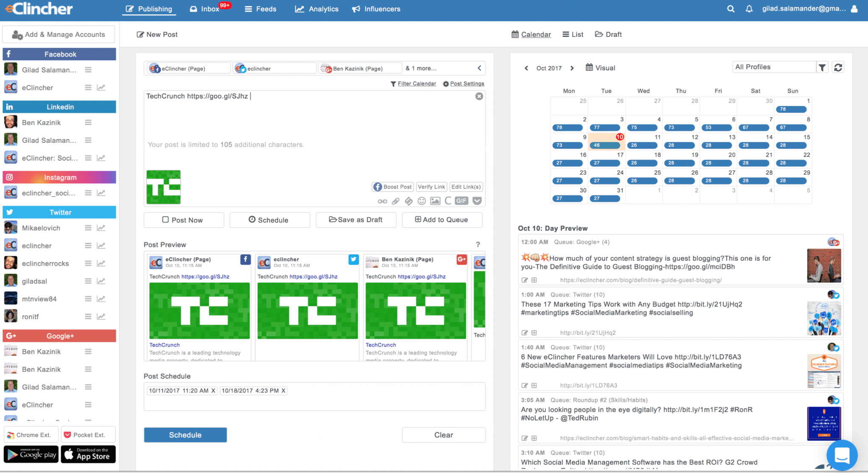Viewport: 868px width, 473px height.
Task: Click the refresh calendar icon
Action: click(x=838, y=67)
